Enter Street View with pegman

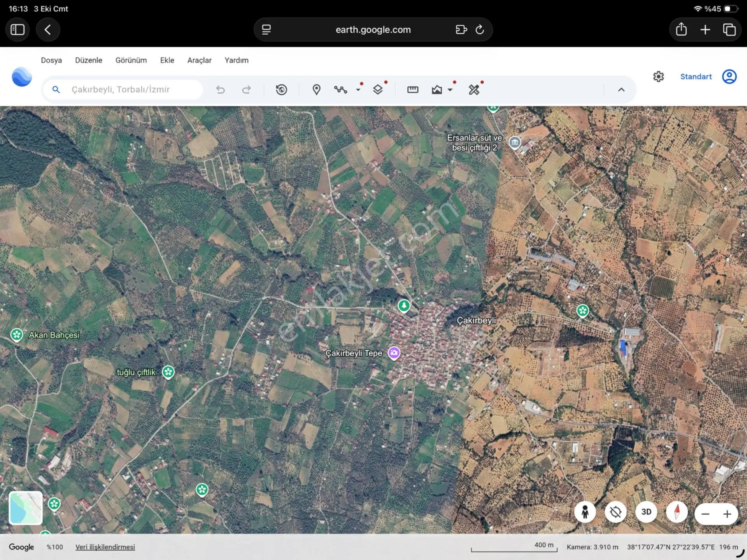[x=585, y=512]
